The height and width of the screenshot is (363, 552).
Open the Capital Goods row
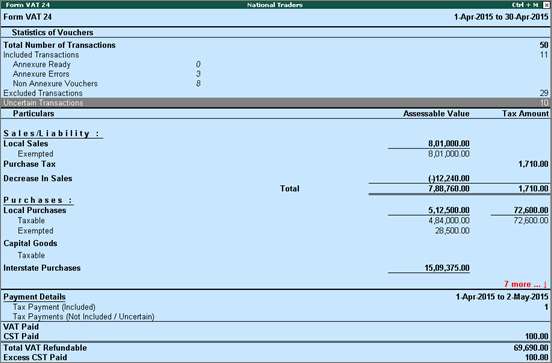pos(276,243)
